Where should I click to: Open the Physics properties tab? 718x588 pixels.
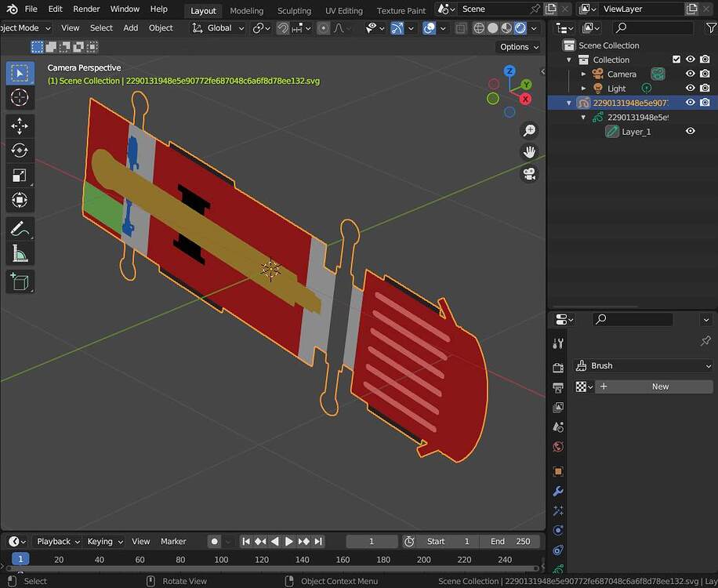558,530
